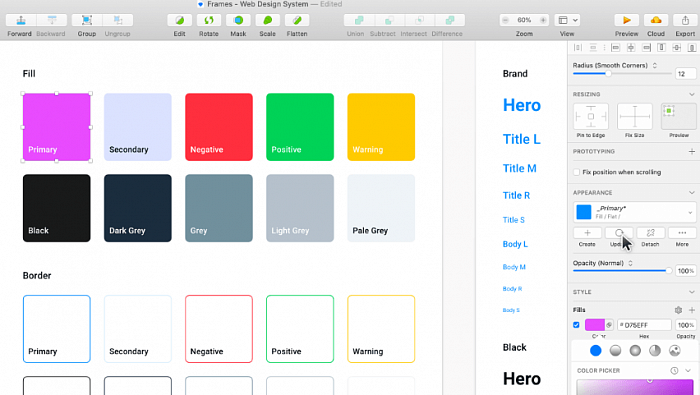This screenshot has height=395, width=700.
Task: Apply the Union boolean operation
Action: point(359,20)
